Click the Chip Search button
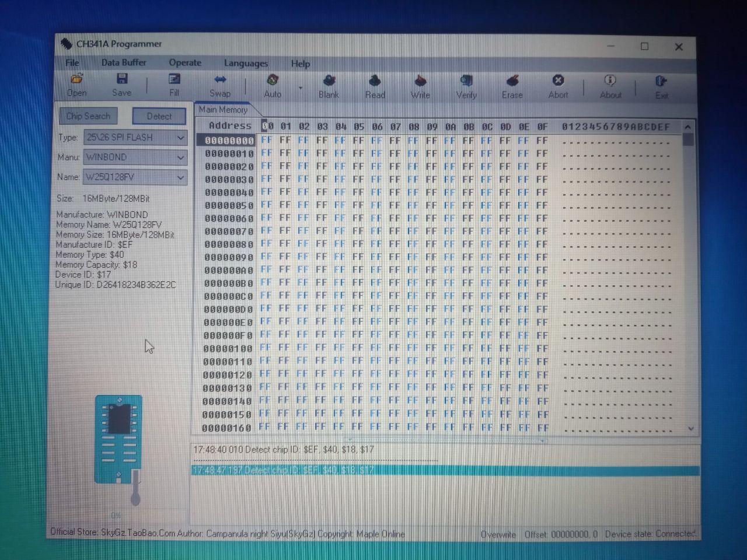This screenshot has height=560, width=747. tap(88, 116)
